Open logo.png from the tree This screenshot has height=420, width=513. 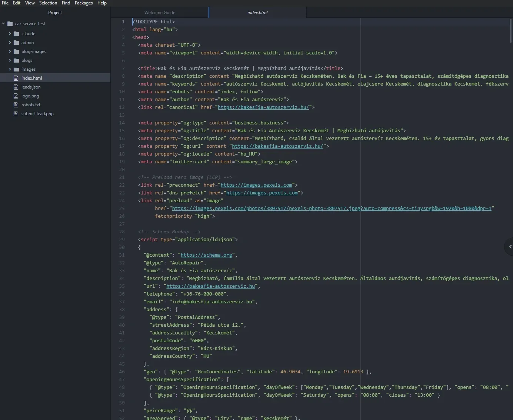click(30, 96)
